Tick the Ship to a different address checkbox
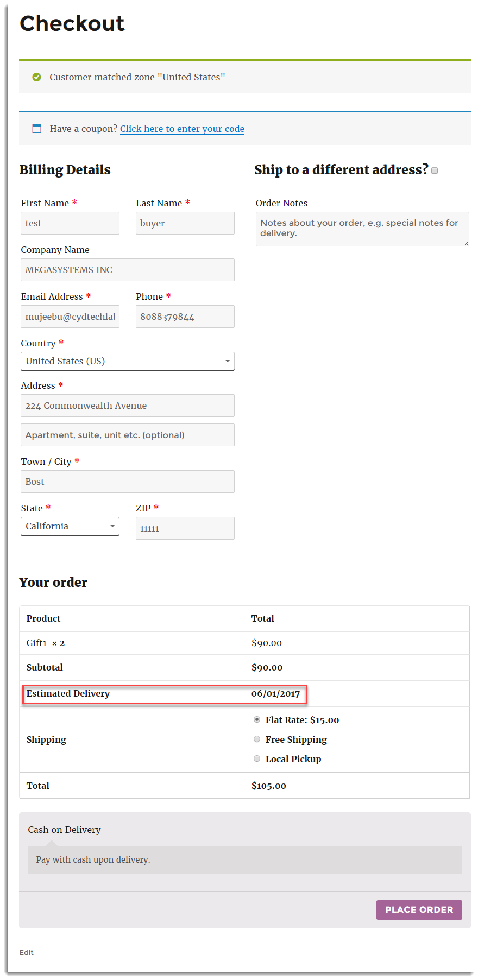Screen dimensions: 478x980 (435, 170)
